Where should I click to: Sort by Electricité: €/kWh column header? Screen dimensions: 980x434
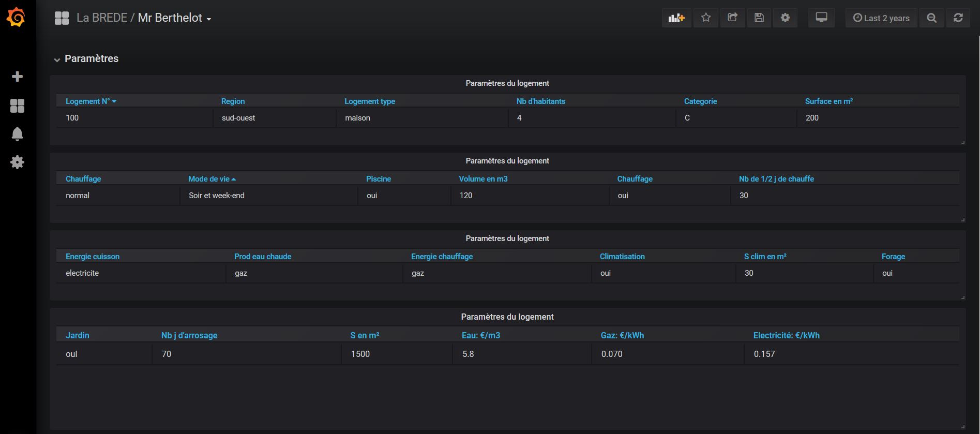[x=786, y=335]
